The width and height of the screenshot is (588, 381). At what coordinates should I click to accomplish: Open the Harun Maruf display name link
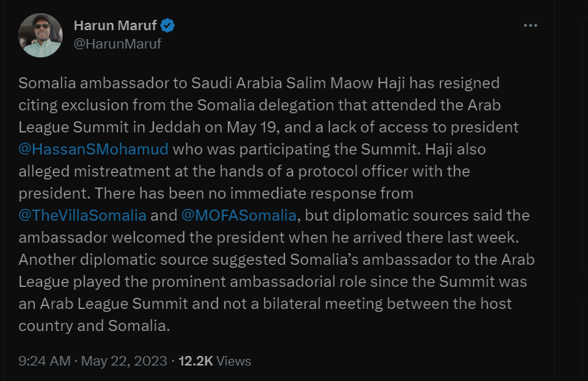[x=115, y=26]
